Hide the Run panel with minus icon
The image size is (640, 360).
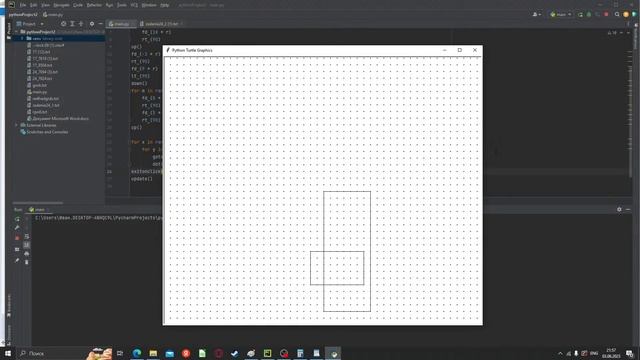(628, 209)
